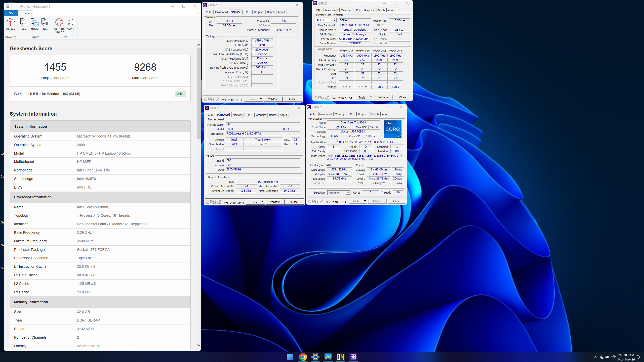Click the Geekbench vertical scrollbar thumb

tap(199, 93)
